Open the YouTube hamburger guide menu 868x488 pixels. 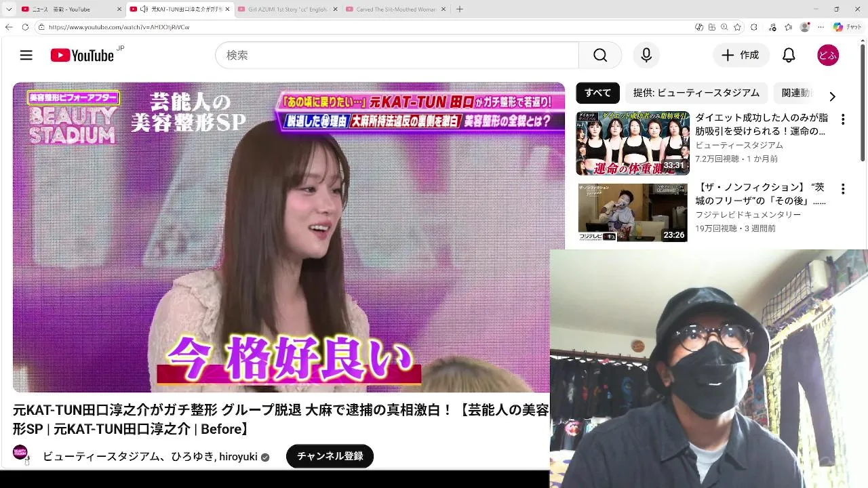26,56
